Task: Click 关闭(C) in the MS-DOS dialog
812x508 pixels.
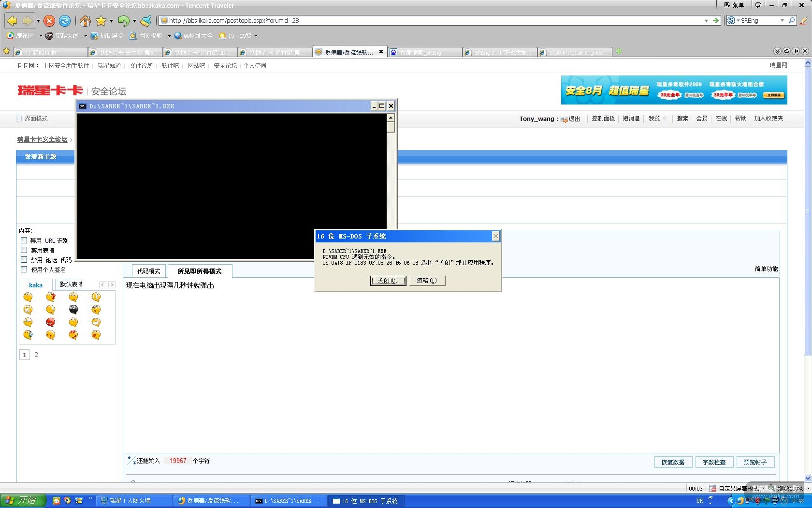Action: tap(388, 281)
